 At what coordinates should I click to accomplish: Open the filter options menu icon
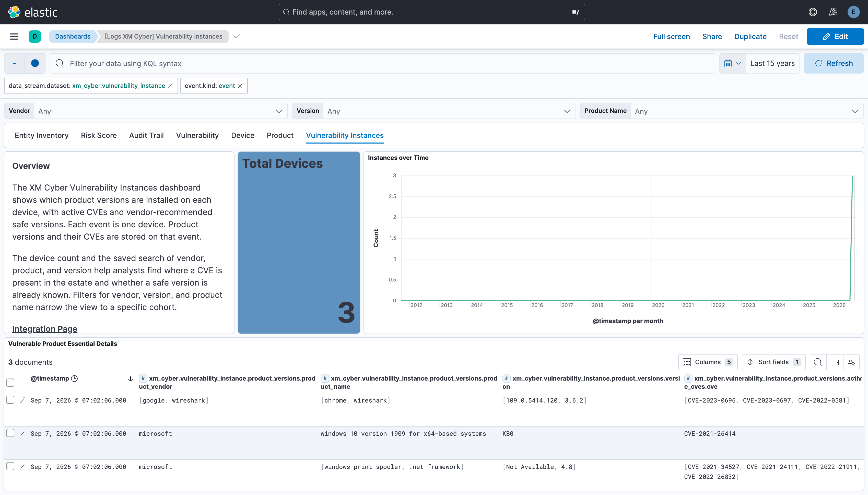coord(14,63)
